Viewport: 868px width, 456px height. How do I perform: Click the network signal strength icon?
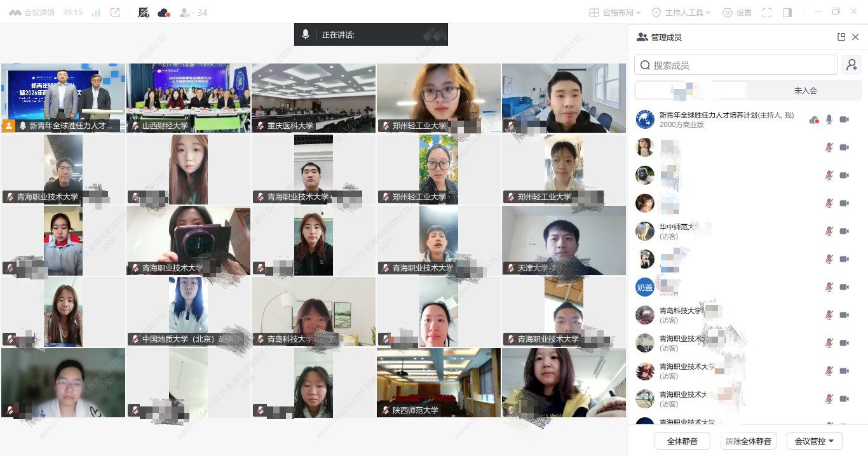(x=96, y=13)
